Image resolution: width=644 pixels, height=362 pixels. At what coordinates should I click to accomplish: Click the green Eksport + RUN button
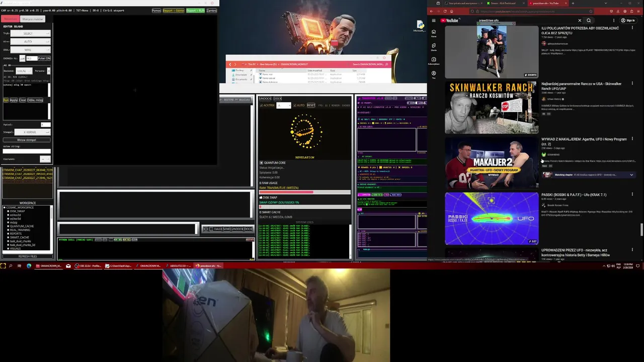pyautogui.click(x=195, y=11)
